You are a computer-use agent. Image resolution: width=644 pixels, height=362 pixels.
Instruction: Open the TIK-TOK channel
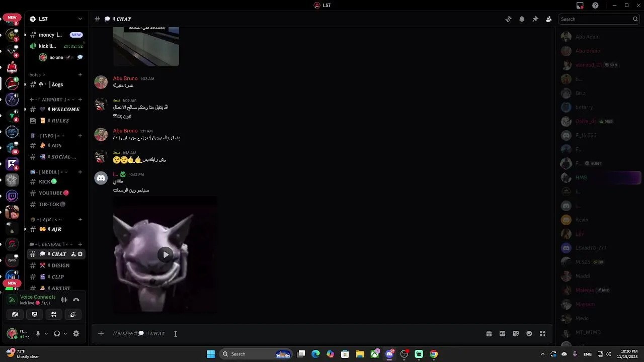55,205
